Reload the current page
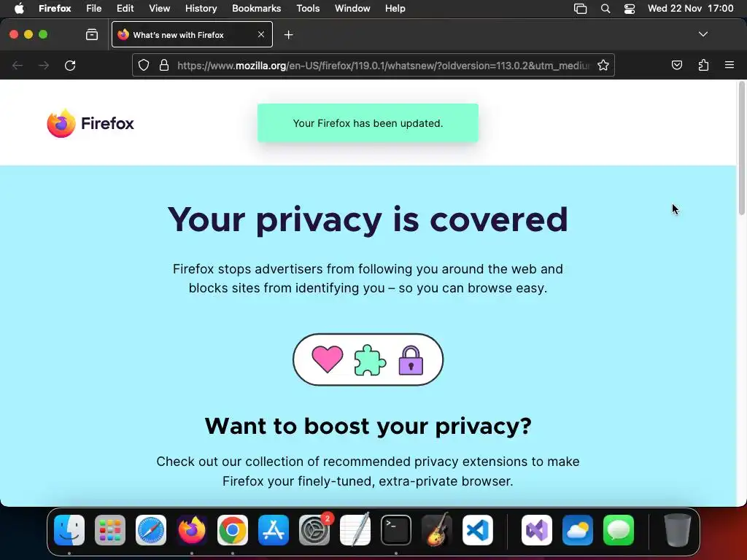747x560 pixels. tap(70, 65)
